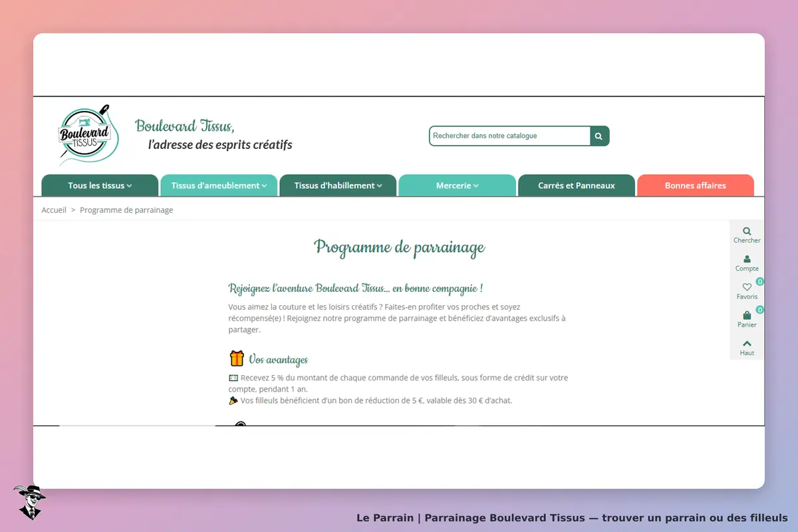Click the Programme de parrainage heading

tap(399, 248)
